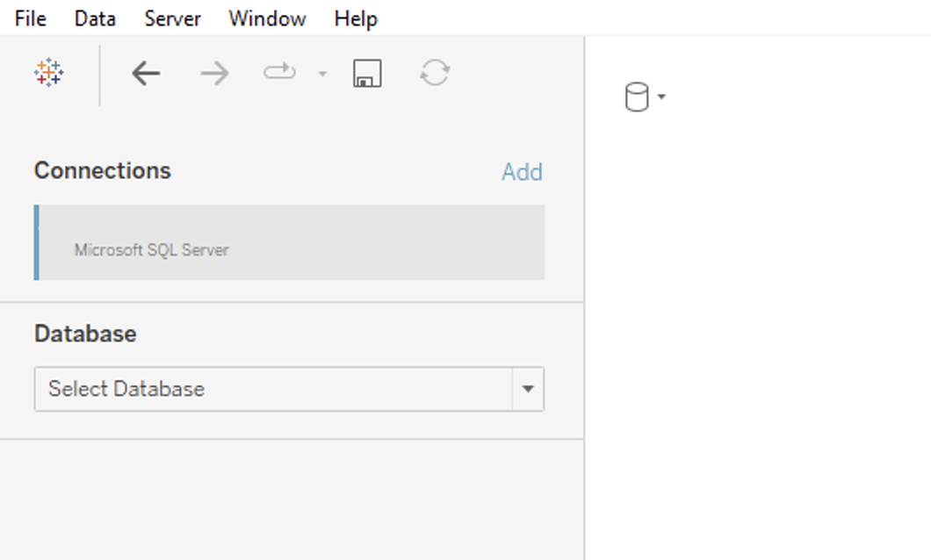931x560 pixels.
Task: Open the File menu
Action: click(31, 18)
